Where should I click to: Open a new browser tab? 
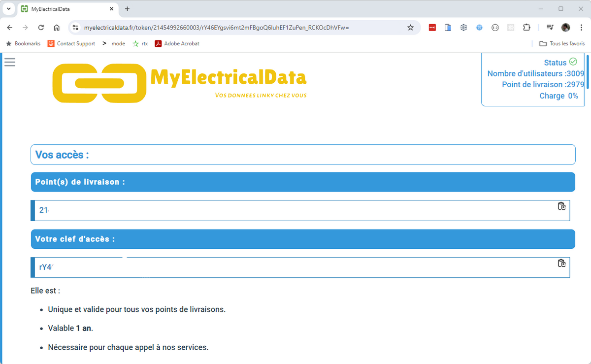127,9
